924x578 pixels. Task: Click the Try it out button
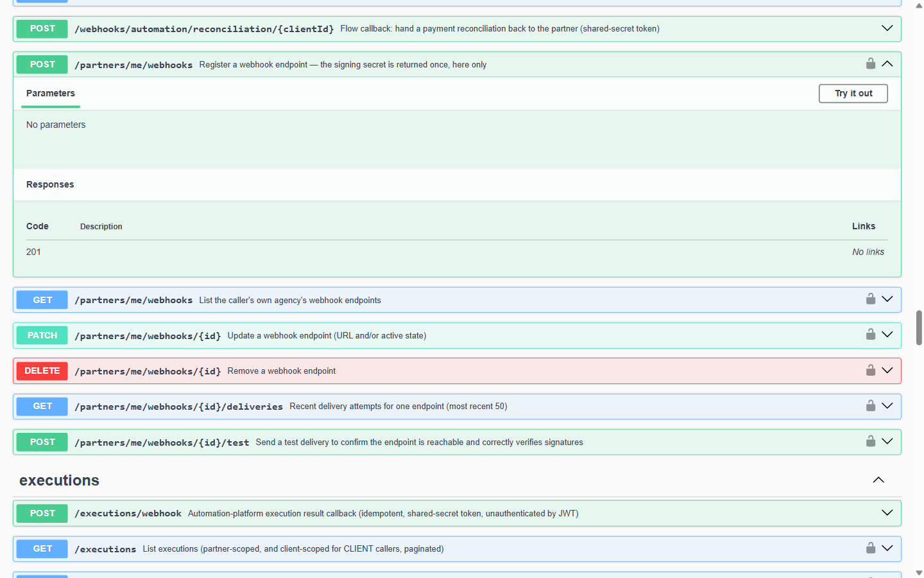pyautogui.click(x=853, y=93)
